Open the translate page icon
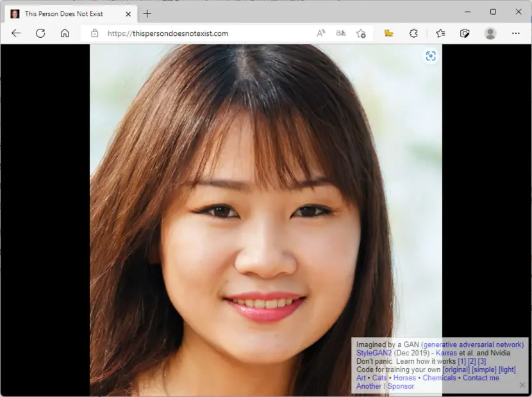Viewport: 532px width, 397px height. 340,33
